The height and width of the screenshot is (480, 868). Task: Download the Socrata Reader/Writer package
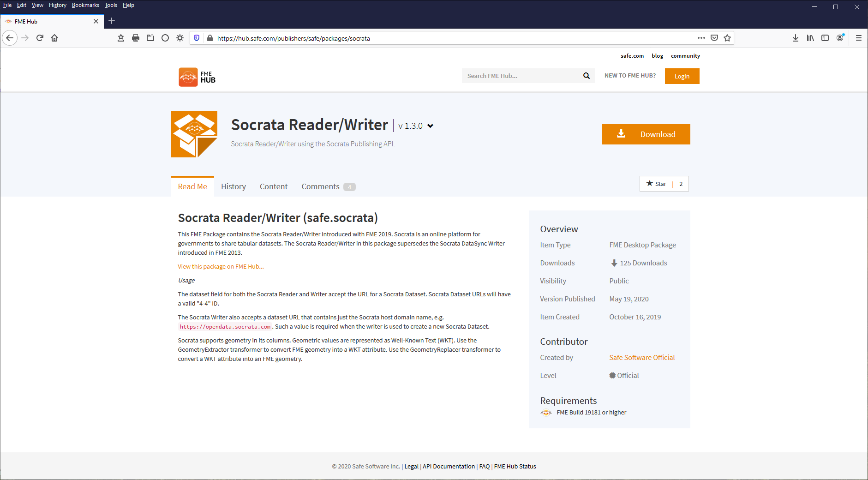click(x=646, y=134)
